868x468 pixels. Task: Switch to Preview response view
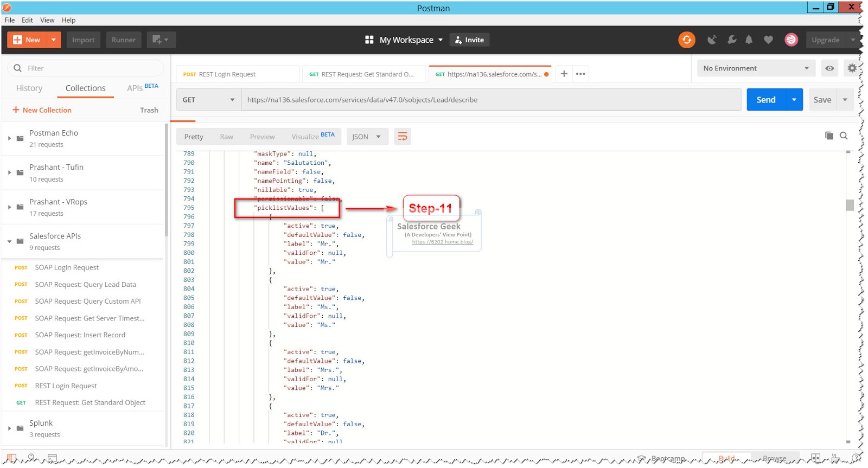point(262,137)
